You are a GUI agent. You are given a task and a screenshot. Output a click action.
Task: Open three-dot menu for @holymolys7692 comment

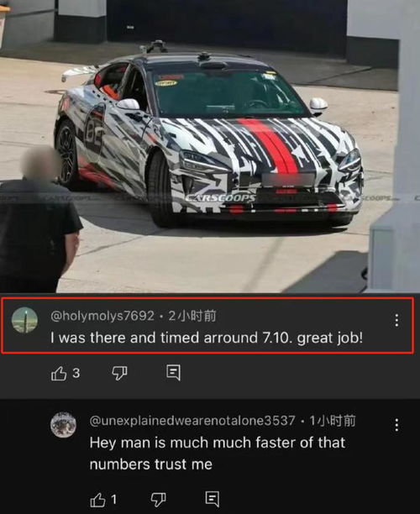click(x=396, y=320)
